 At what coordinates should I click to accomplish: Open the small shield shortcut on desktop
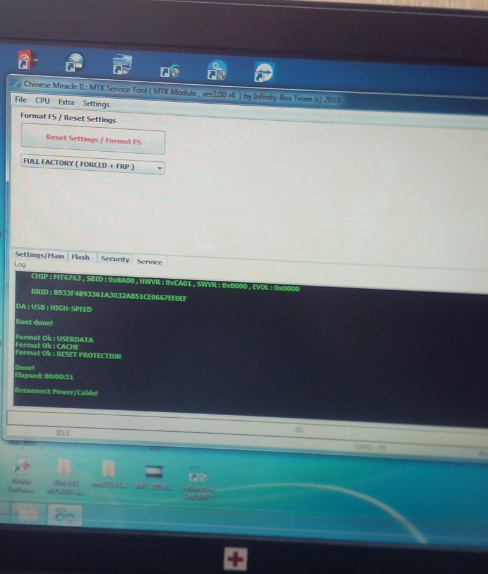pyautogui.click(x=170, y=71)
